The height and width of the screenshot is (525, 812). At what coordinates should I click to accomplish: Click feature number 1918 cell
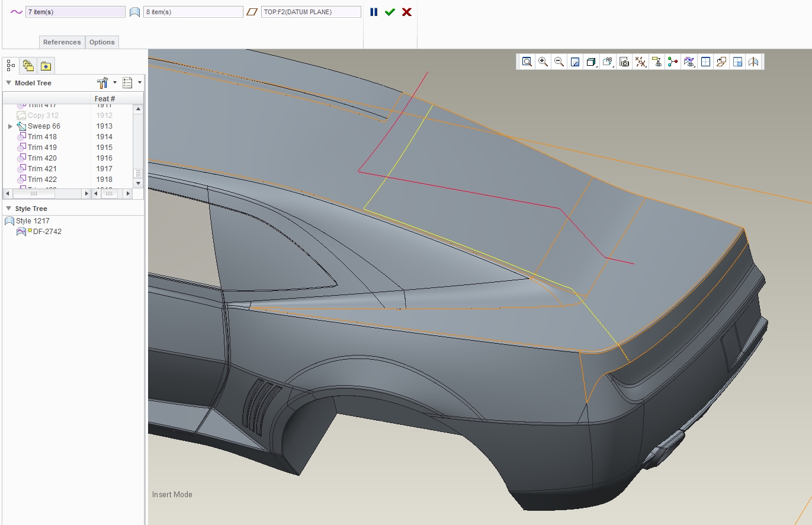click(104, 180)
